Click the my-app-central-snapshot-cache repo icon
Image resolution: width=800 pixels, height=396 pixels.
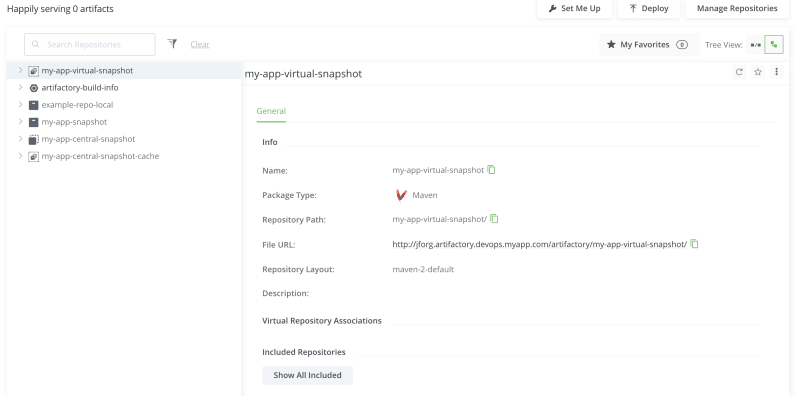tap(33, 156)
